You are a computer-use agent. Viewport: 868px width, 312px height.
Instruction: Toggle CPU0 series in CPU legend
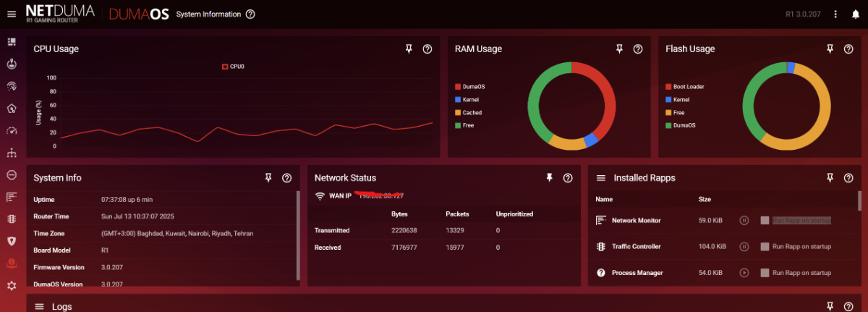233,67
